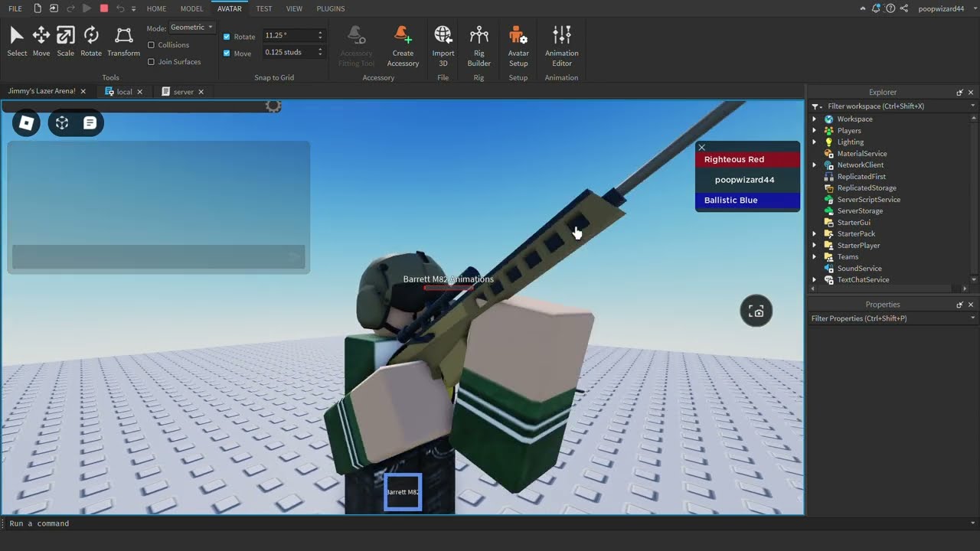Select the Righteous Red team entry
Viewport: 980px width, 551px height.
[x=747, y=159]
